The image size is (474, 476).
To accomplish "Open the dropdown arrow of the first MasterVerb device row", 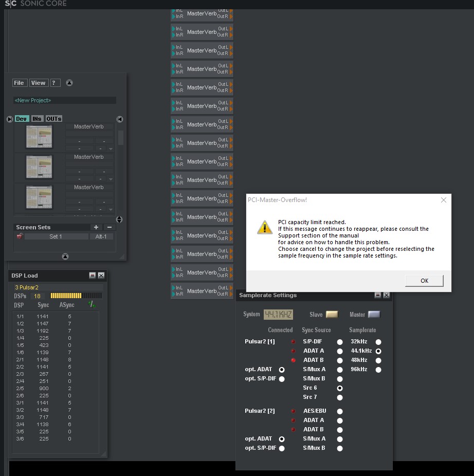I will (111, 149).
